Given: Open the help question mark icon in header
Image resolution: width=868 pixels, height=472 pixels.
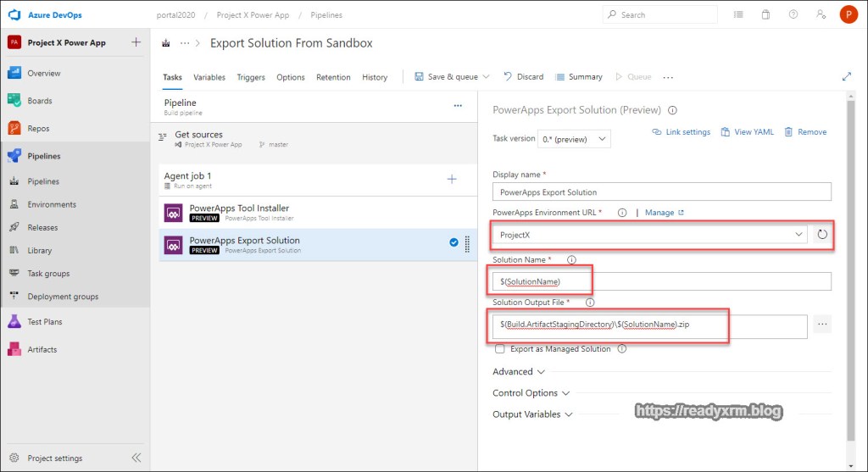Looking at the screenshot, I should 793,15.
